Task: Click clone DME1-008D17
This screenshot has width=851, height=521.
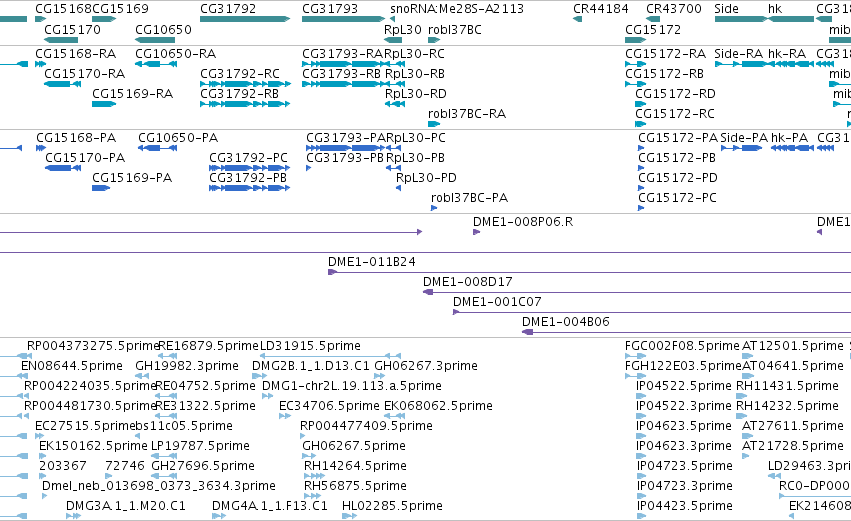Action: [x=468, y=282]
